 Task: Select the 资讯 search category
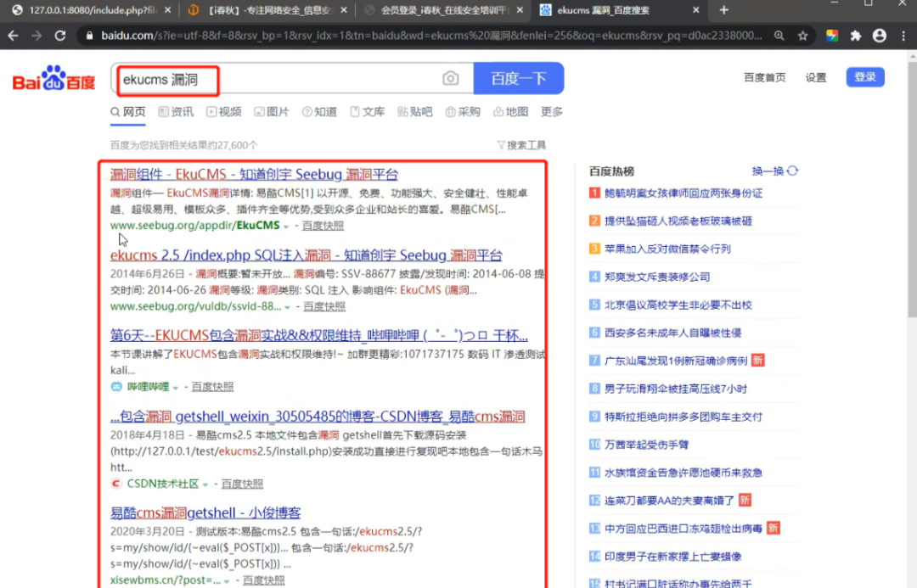pos(176,112)
